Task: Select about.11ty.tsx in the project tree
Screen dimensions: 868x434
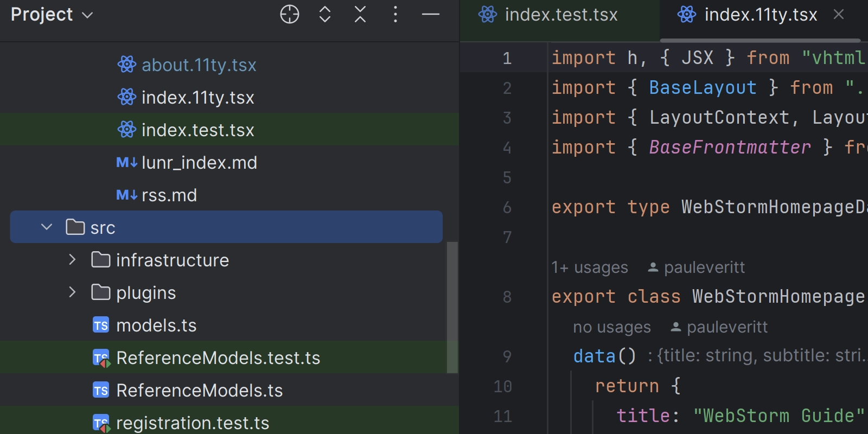Action: click(199, 65)
